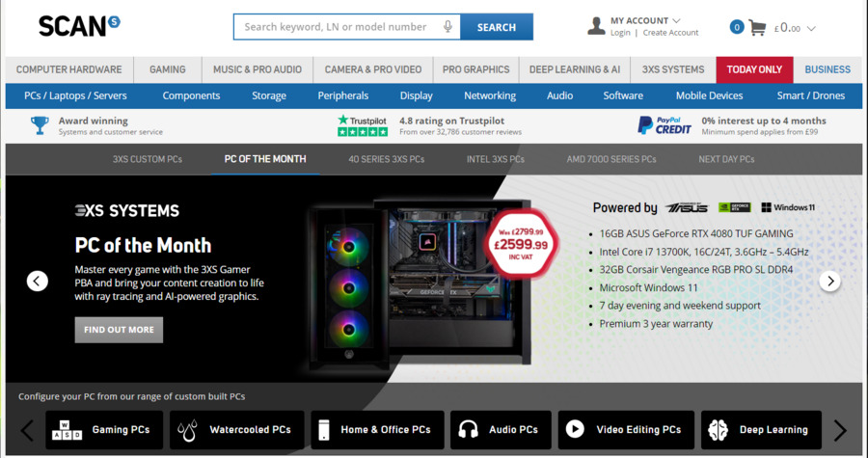This screenshot has height=458, width=868.
Task: Click the basket item count badge
Action: point(736,27)
